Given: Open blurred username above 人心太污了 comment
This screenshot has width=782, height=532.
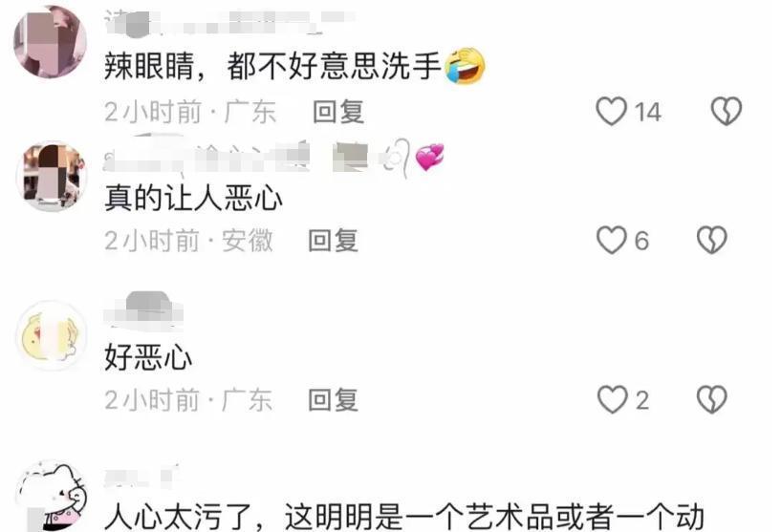Looking at the screenshot, I should tap(141, 477).
